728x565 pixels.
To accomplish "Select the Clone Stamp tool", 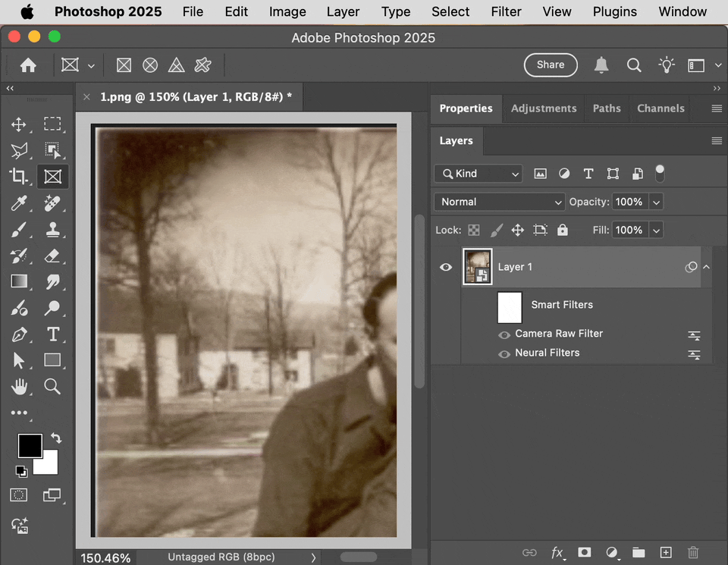I will pyautogui.click(x=52, y=229).
